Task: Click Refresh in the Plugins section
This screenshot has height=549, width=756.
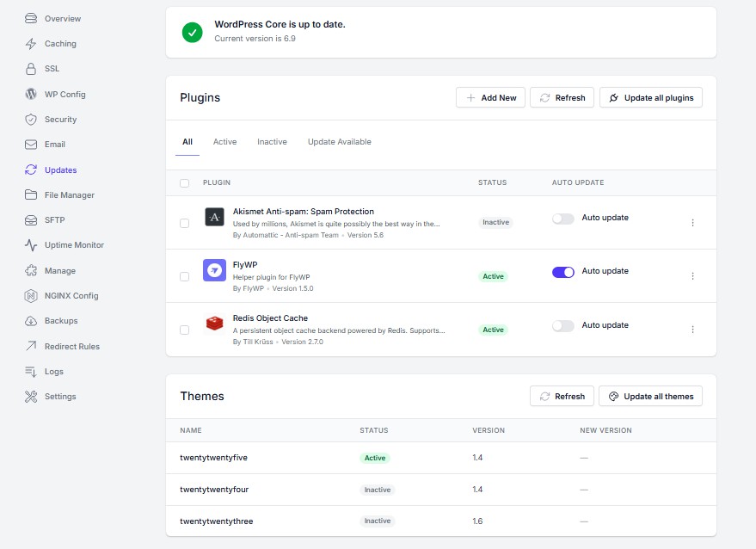Action: pyautogui.click(x=562, y=97)
